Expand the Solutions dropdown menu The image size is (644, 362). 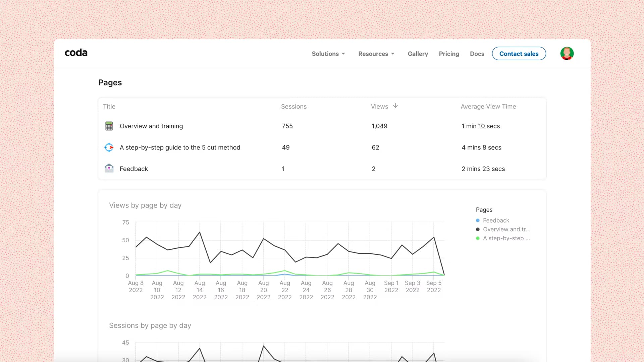(328, 54)
